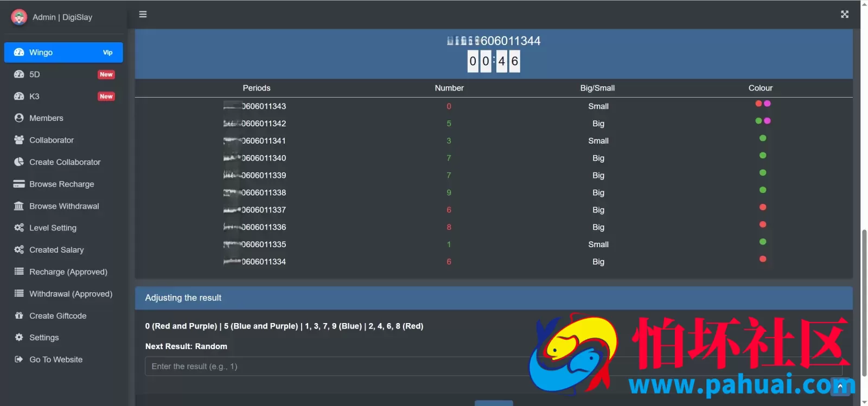Toggle fullscreen with the expand icon
868x406 pixels.
click(845, 15)
